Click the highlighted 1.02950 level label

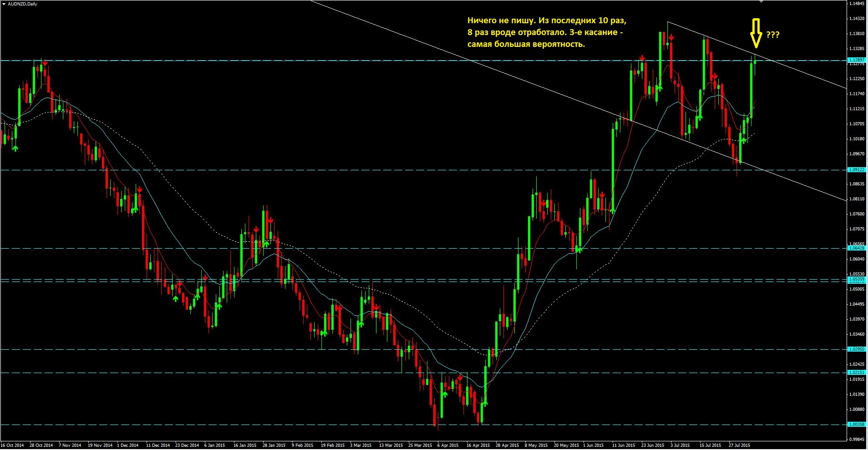point(857,349)
